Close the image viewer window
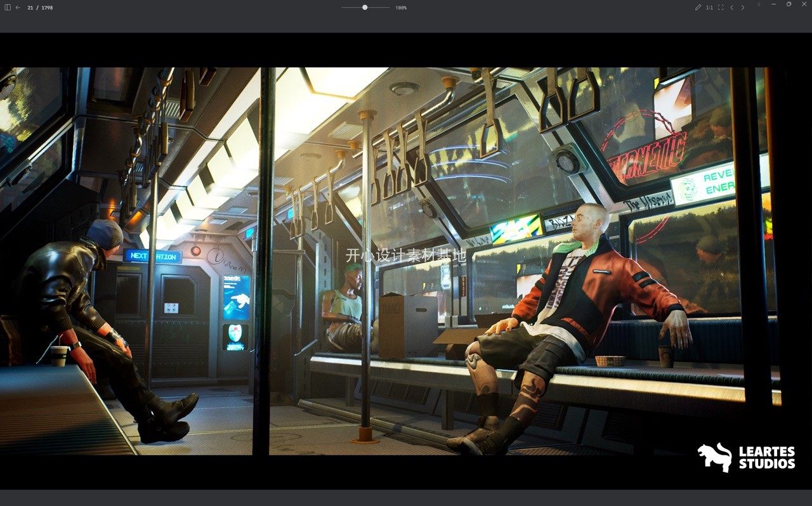The image size is (812, 506). click(x=804, y=4)
